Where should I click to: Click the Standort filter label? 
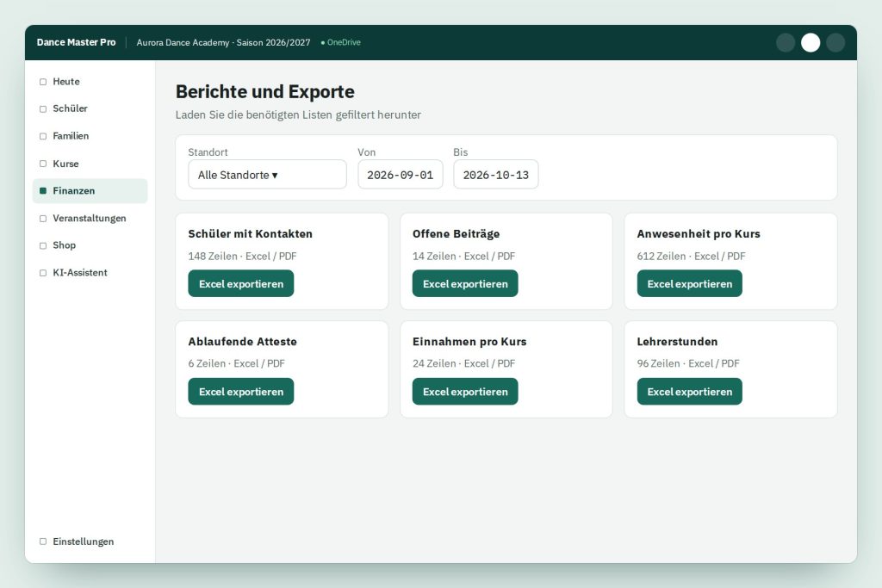tap(208, 152)
